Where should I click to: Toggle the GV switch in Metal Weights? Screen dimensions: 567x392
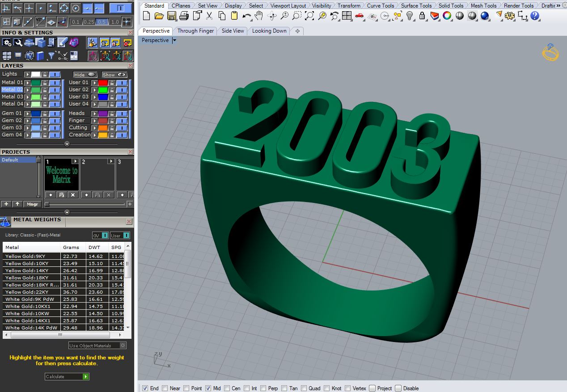pos(101,236)
